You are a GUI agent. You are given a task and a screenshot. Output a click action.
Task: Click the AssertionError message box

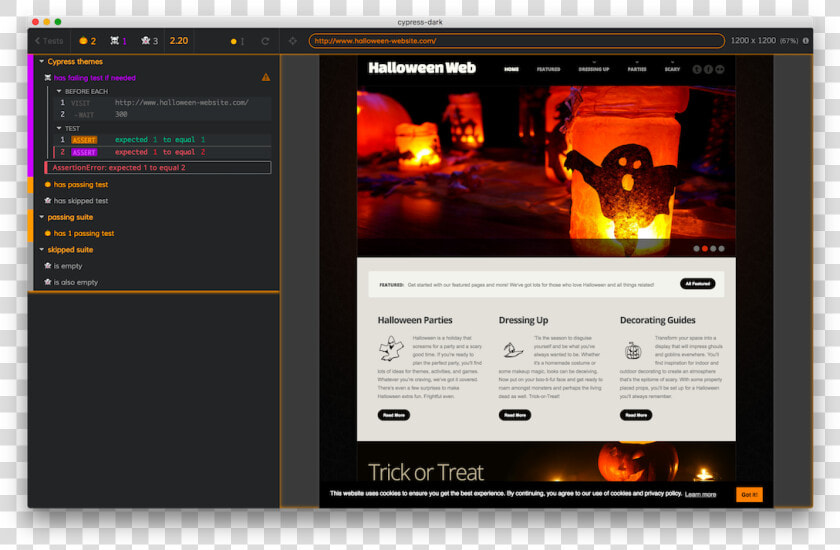tap(158, 168)
